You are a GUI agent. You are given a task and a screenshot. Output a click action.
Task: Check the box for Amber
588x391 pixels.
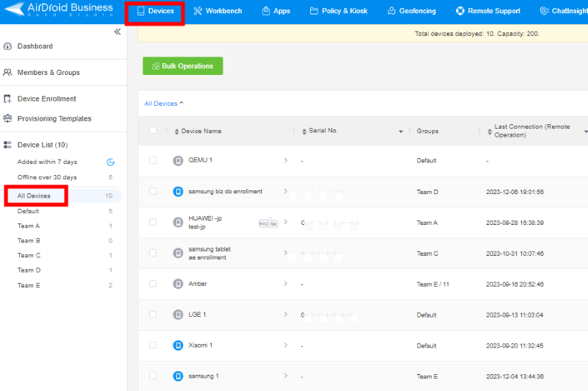(153, 284)
